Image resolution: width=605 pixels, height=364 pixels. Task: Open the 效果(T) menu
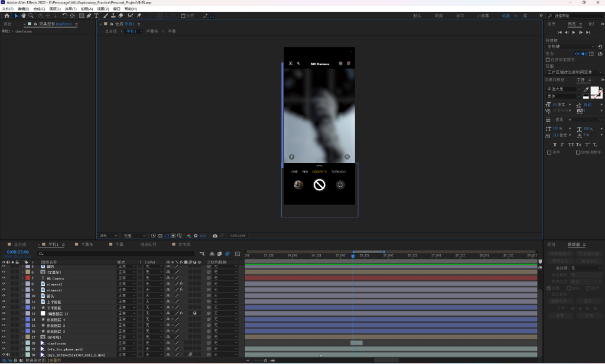click(x=70, y=9)
